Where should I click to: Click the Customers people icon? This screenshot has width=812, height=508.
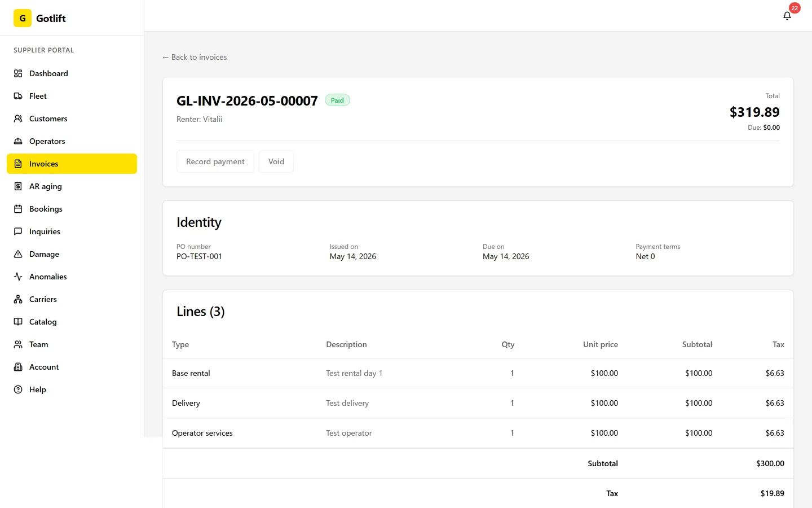[18, 119]
